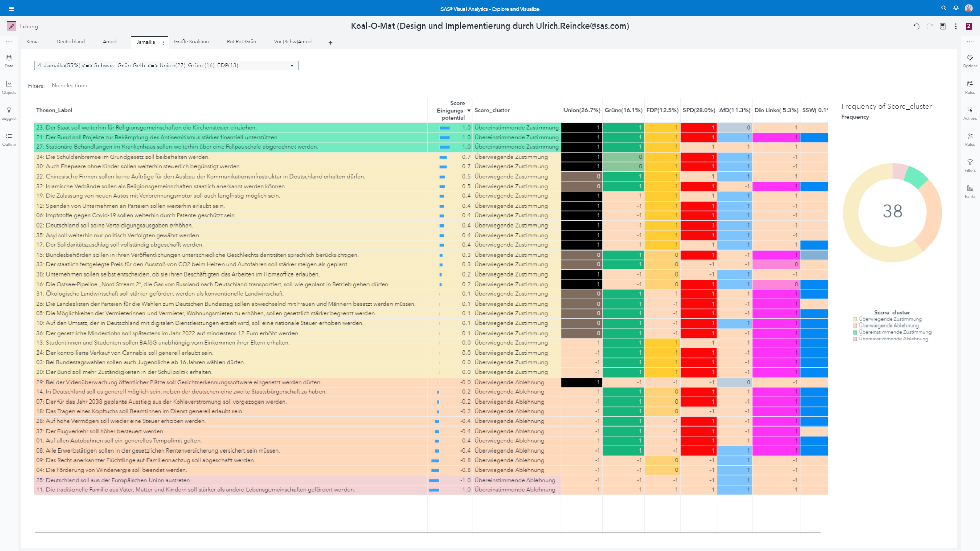
Task: Select row '23: Der Staat soll weiterhin' Kirchensteuer
Action: click(231, 128)
